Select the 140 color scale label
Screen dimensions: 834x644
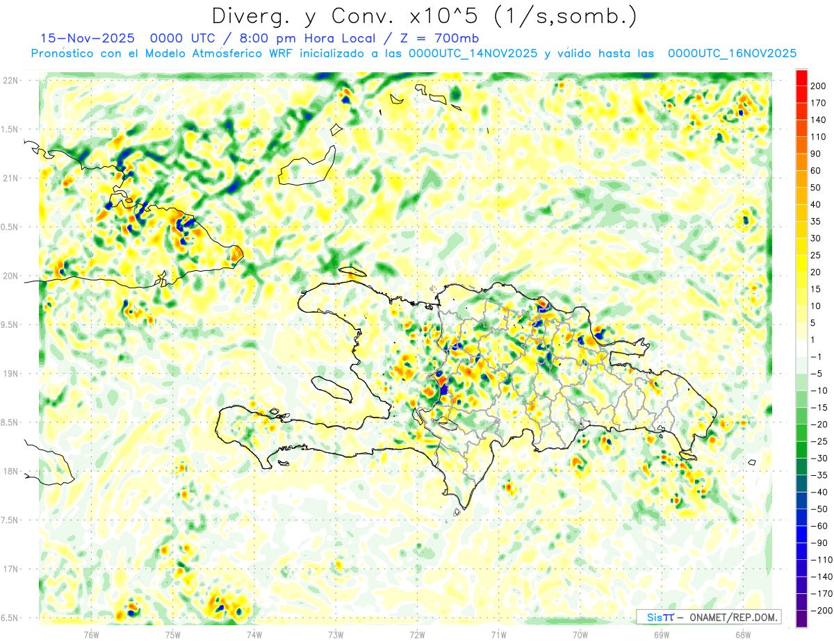(x=817, y=120)
